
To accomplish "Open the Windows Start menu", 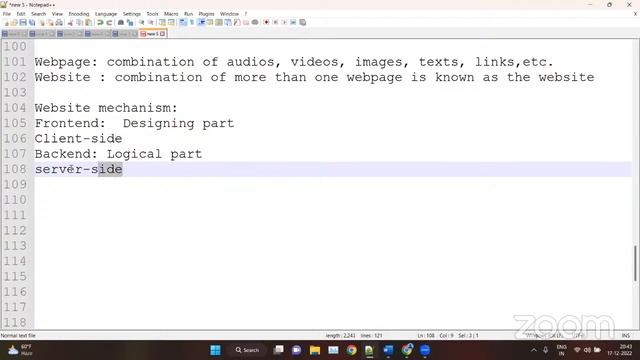I will (215, 350).
